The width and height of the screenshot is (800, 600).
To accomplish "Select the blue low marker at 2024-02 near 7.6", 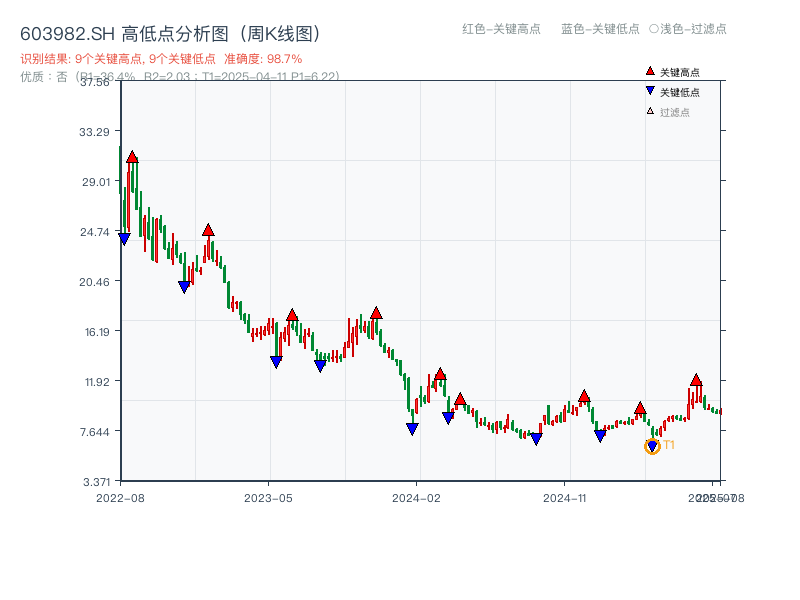I will [x=412, y=429].
